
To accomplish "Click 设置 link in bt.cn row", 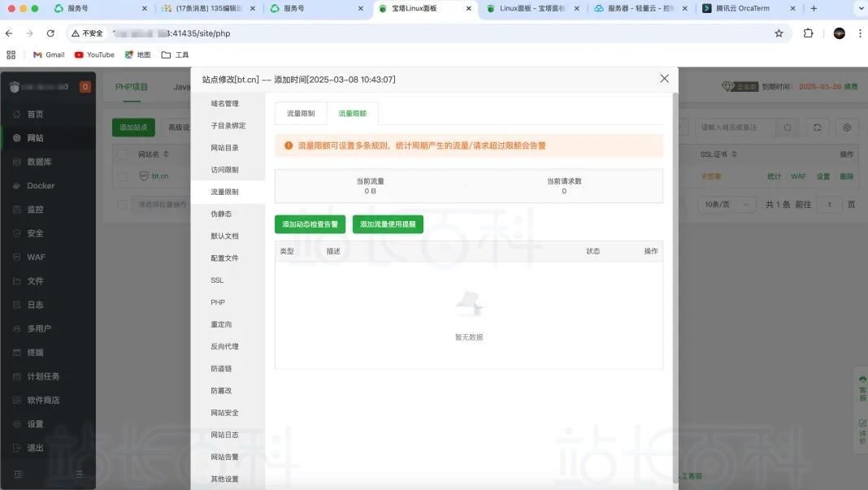I will point(823,176).
